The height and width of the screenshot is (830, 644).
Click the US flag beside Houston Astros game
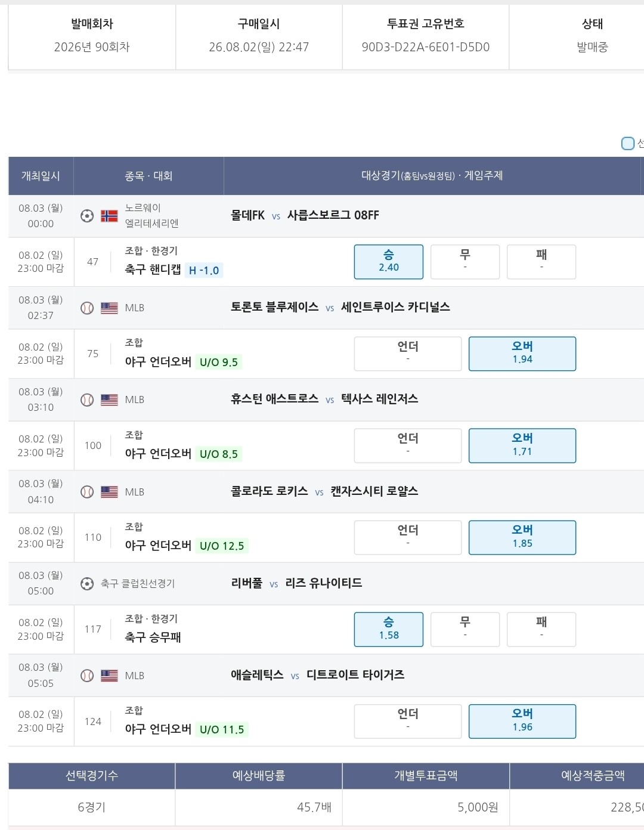tap(109, 399)
